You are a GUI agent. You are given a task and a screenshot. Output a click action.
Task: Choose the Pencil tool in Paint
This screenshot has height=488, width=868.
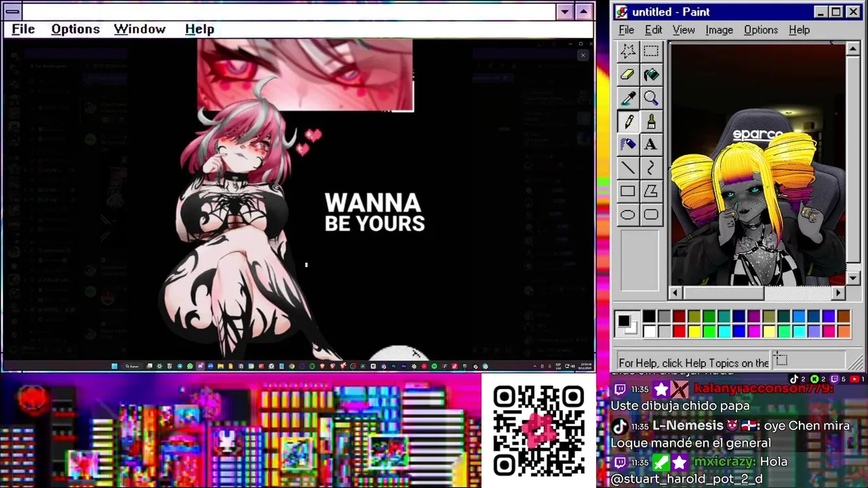click(628, 122)
